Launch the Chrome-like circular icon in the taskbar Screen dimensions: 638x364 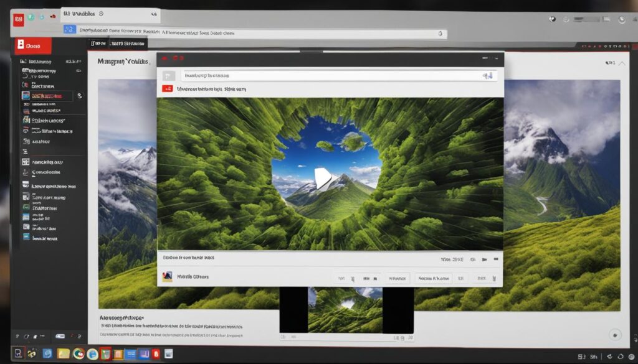pyautogui.click(x=79, y=353)
